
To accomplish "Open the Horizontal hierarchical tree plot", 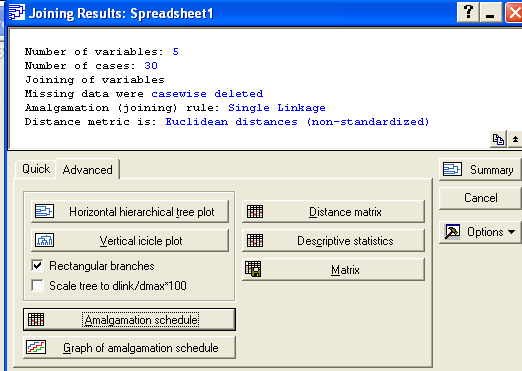I will (130, 211).
